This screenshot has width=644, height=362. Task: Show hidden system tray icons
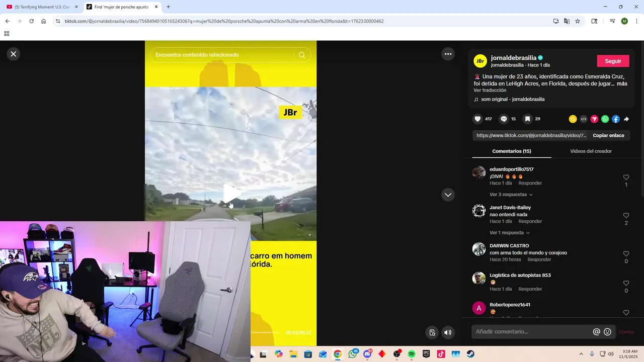581,354
